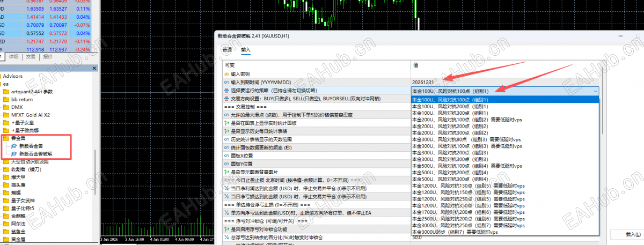
Task: Click the 蝙蝠 folder icon
Action: (x=5, y=192)
